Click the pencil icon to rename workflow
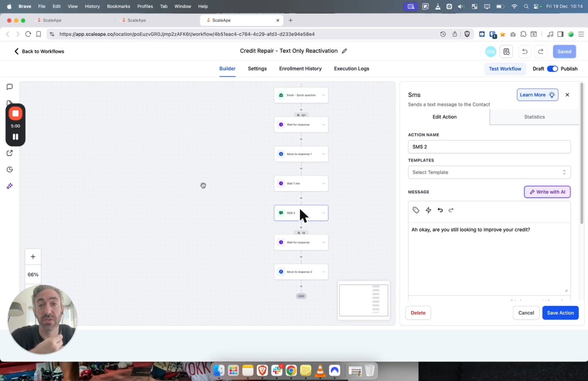 pyautogui.click(x=344, y=51)
